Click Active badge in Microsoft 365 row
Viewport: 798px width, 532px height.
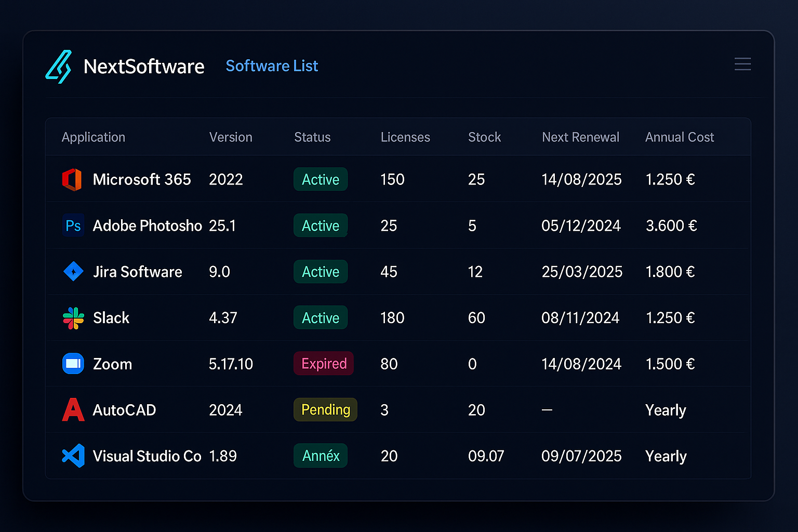[321, 180]
